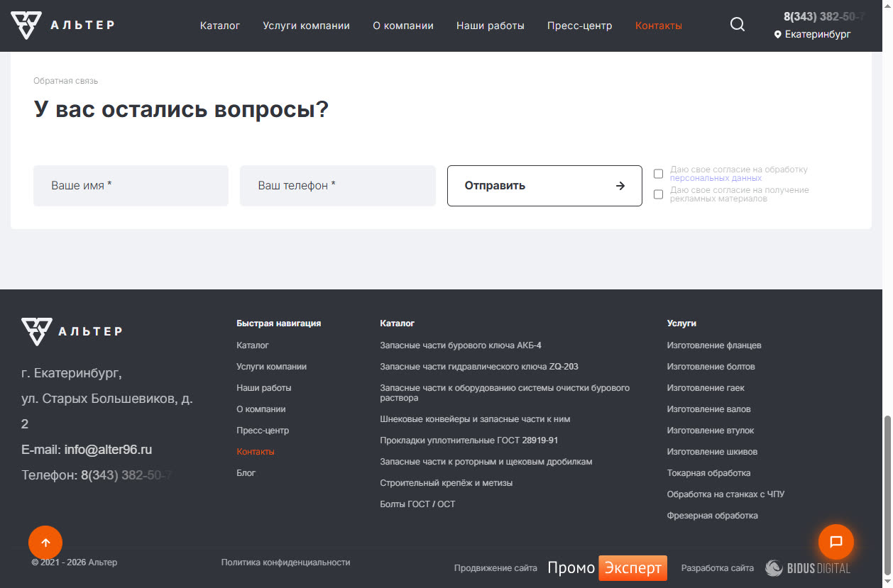Open О компании in the top navigation
This screenshot has height=588, width=893.
pos(403,26)
